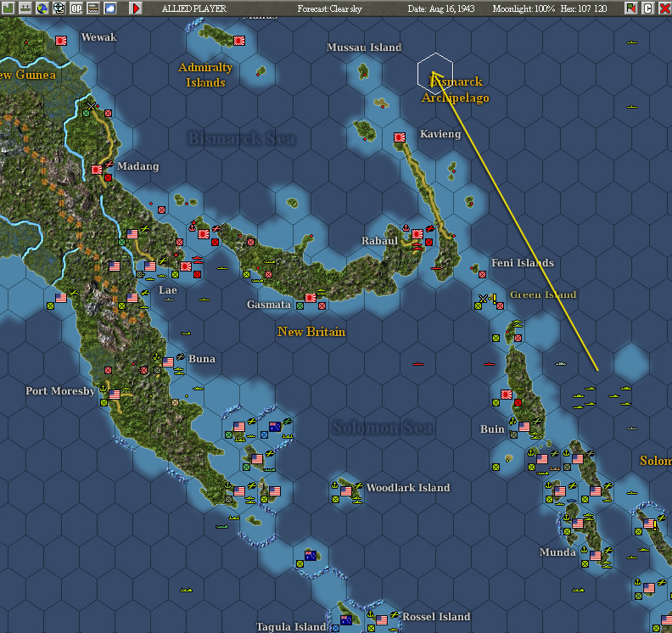Select the Japanese flag at Gasmata
This screenshot has height=633, width=672.
tap(311, 298)
